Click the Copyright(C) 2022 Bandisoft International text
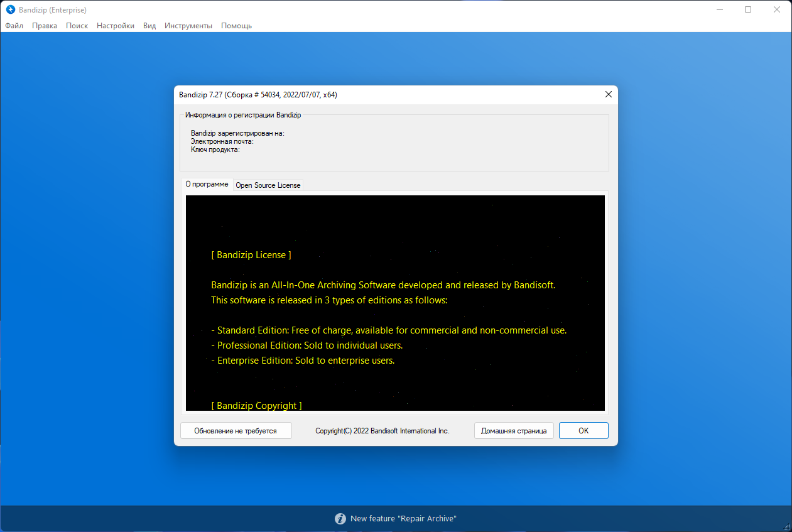Screen dimensions: 792x532 click(382, 431)
